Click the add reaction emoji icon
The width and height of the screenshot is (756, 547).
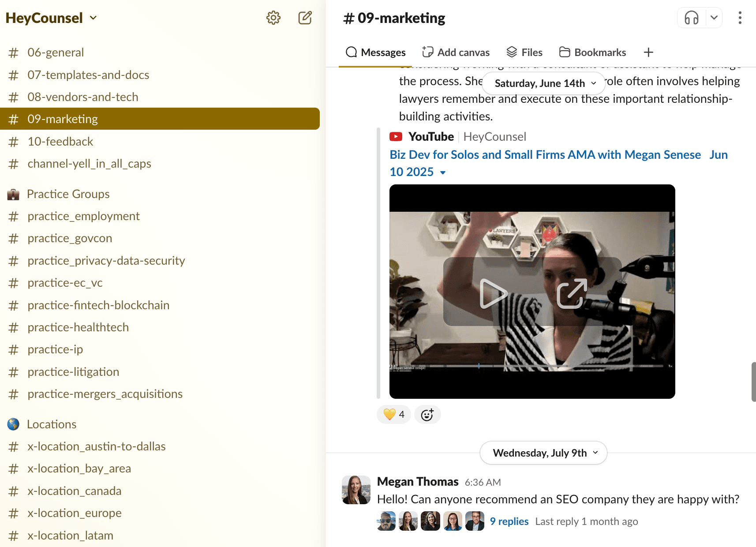pos(427,415)
